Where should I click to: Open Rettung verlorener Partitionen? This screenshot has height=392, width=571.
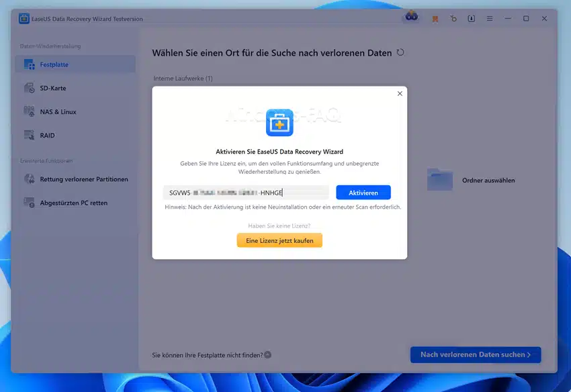(x=83, y=179)
